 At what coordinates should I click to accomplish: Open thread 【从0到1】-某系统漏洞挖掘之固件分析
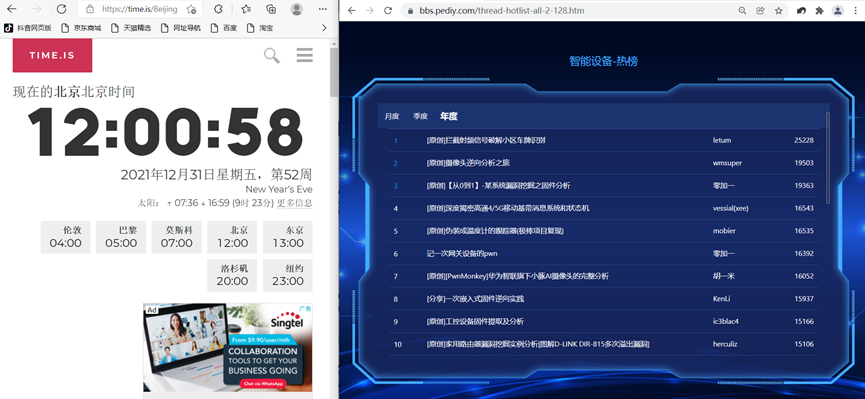[498, 185]
